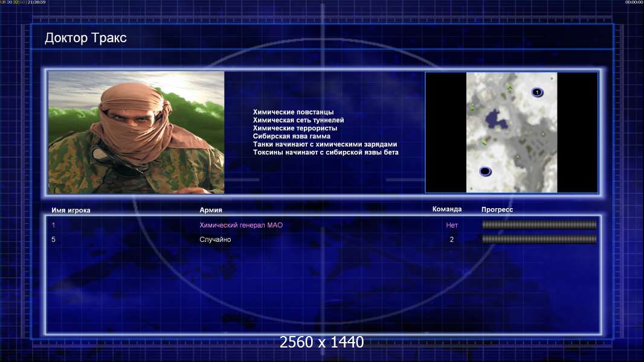This screenshot has width=644, height=362.
Task: Click the Команда column header
Action: coord(447,209)
